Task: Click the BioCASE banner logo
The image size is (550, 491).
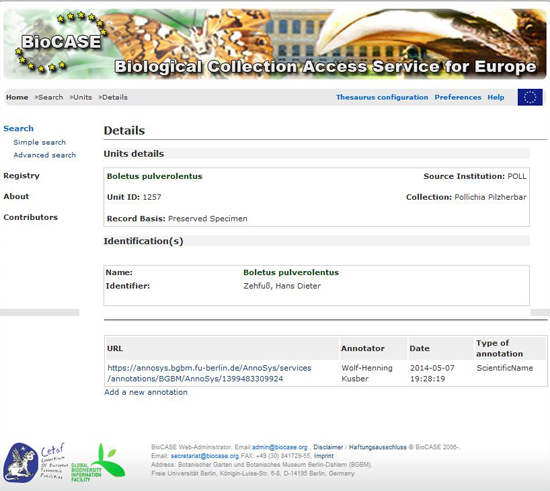Action: coord(62,42)
